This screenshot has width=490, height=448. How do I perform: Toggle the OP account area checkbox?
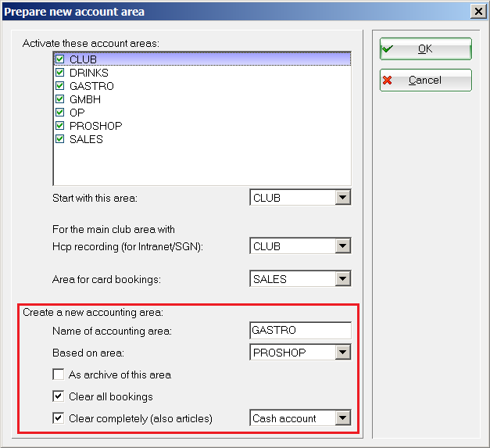point(60,113)
